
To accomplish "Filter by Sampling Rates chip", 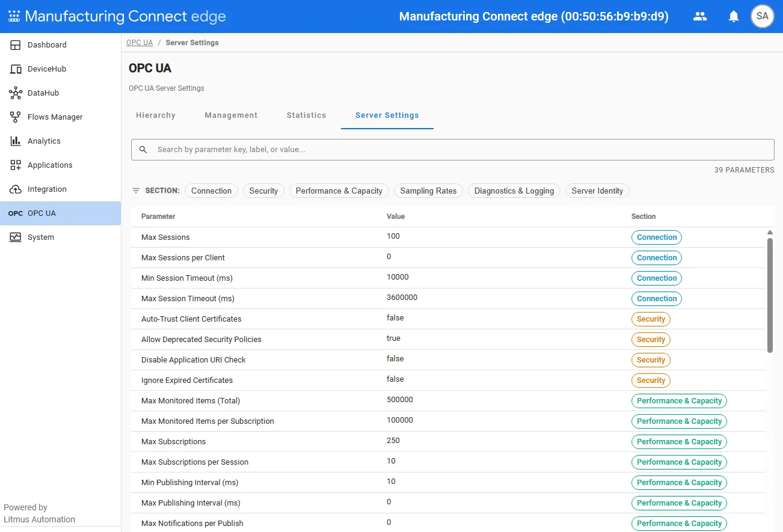I will coord(428,191).
